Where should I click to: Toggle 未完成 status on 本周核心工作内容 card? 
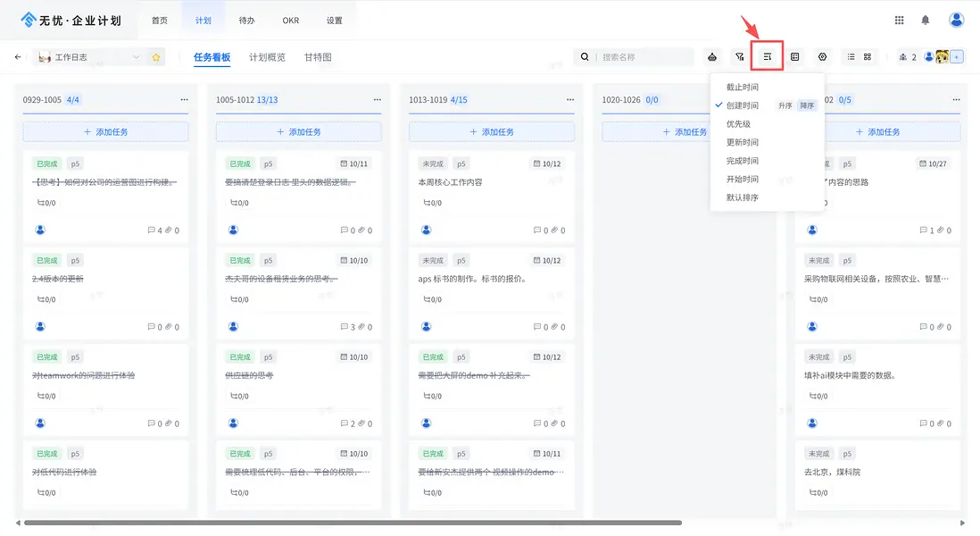click(433, 163)
